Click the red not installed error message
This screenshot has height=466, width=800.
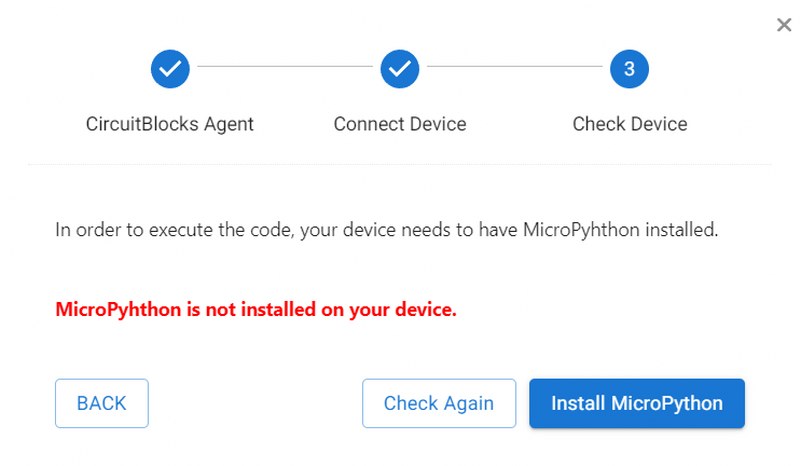tap(256, 309)
